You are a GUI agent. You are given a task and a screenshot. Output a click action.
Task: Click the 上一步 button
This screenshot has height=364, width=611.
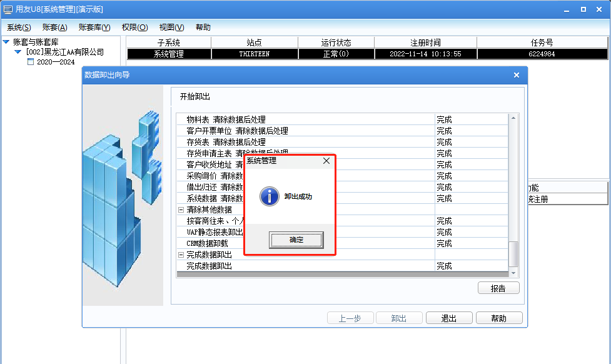[x=350, y=318]
